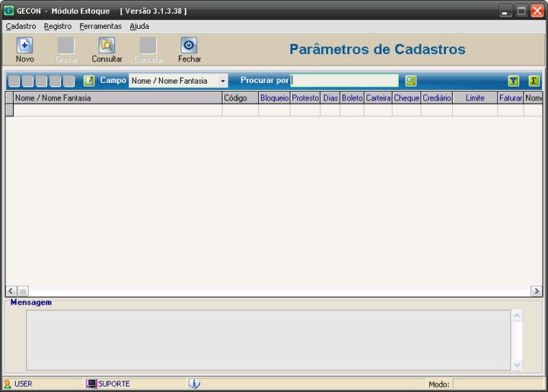
Task: Click the blue info icon in status bar
Action: point(194,384)
